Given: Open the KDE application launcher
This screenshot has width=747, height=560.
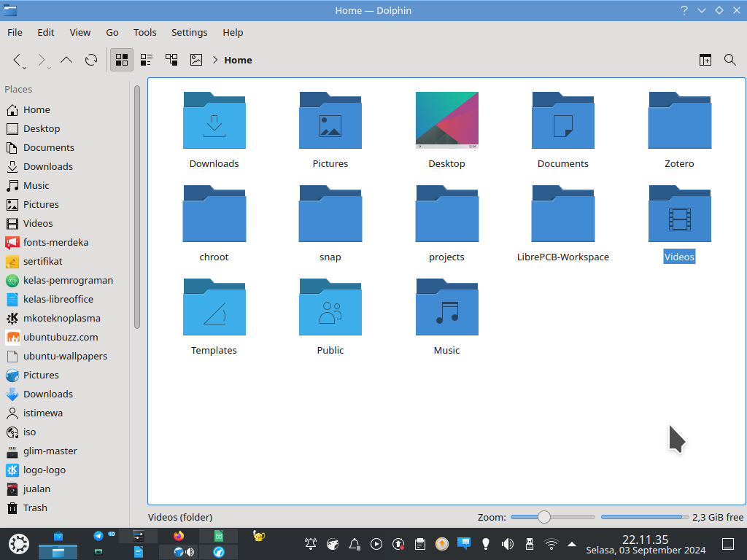Looking at the screenshot, I should 19,544.
